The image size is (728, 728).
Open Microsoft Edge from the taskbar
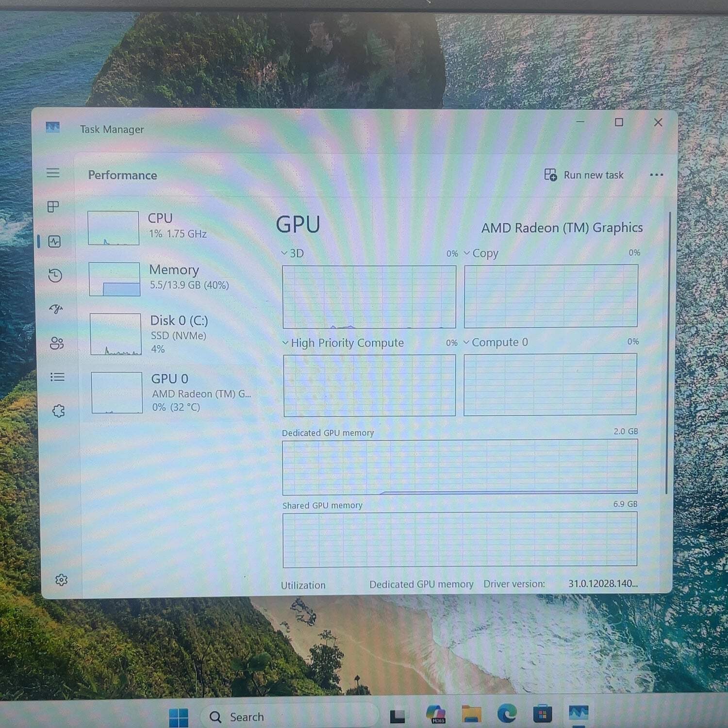(507, 713)
